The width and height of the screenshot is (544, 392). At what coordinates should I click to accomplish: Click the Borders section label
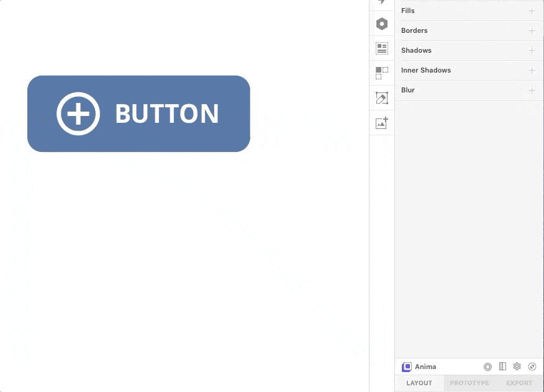click(414, 30)
